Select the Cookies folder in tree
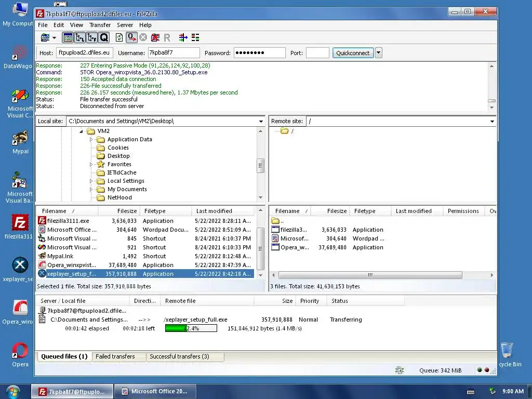 pyautogui.click(x=118, y=148)
